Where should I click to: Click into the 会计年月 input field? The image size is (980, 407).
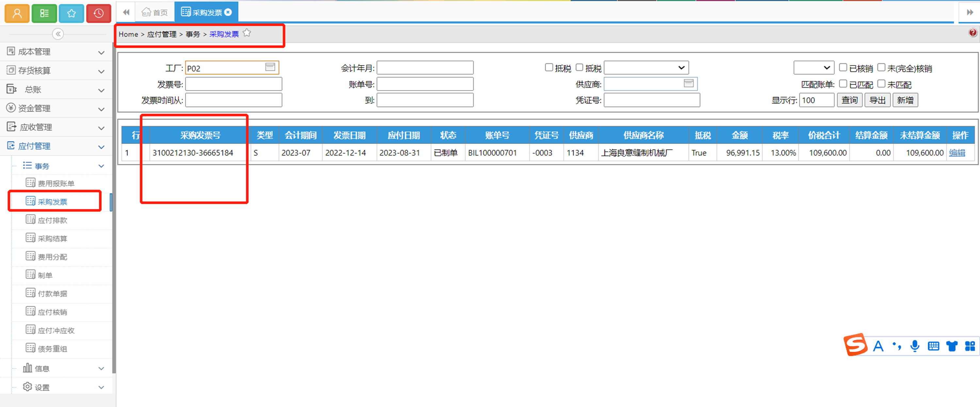click(x=425, y=68)
